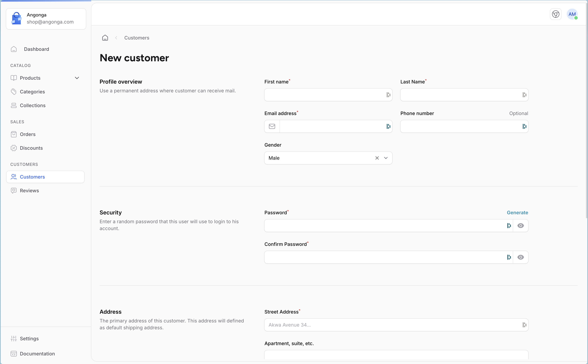Click the Generate password link
The width and height of the screenshot is (588, 364).
coord(517,213)
